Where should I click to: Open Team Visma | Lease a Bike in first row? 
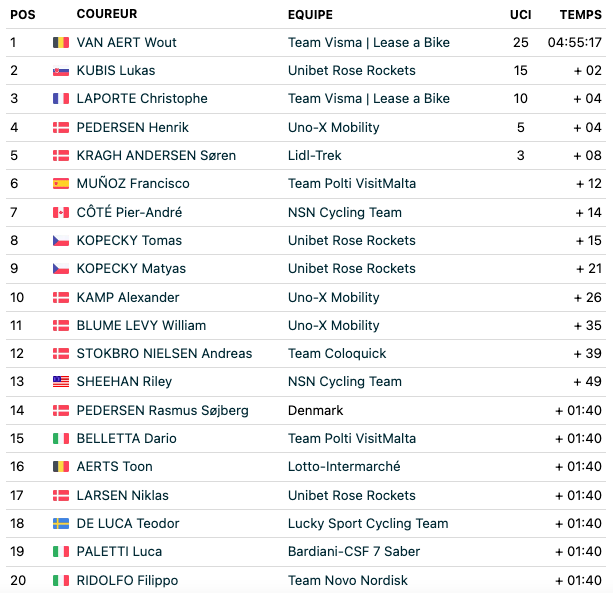point(369,42)
